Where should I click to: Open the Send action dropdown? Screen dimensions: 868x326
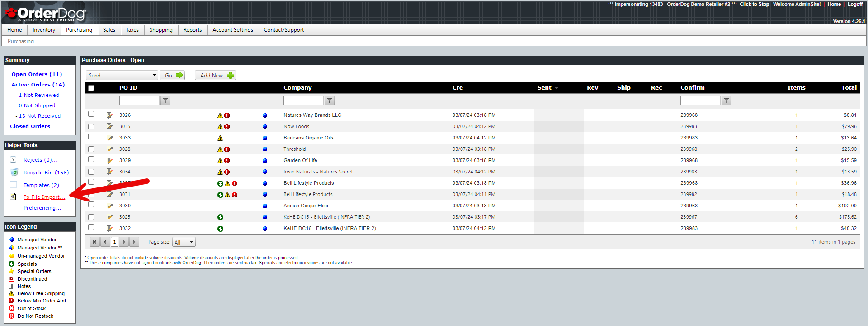tap(122, 75)
